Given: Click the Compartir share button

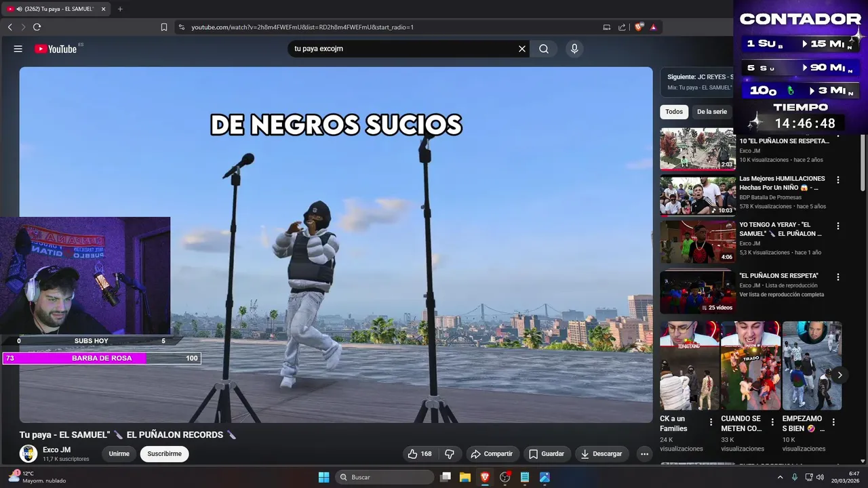Looking at the screenshot, I should click(x=492, y=453).
